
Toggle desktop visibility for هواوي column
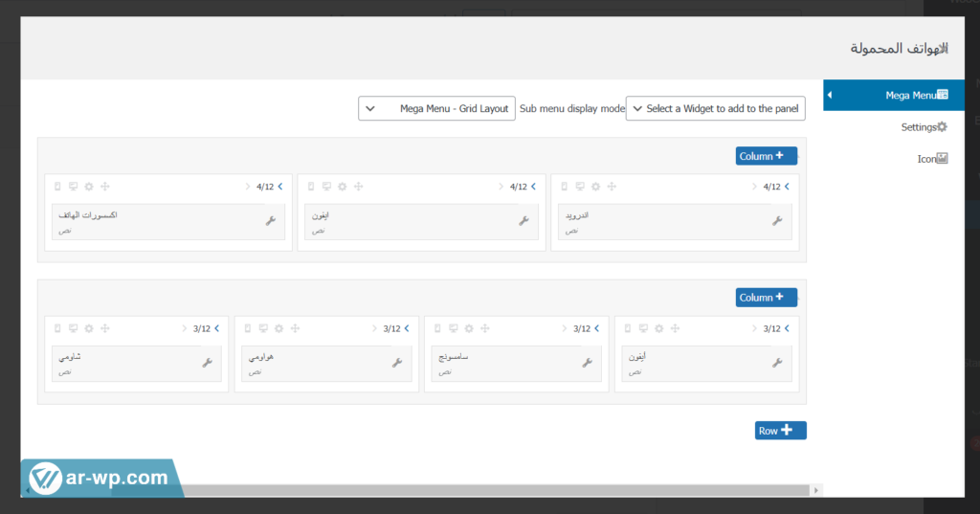[x=263, y=328]
